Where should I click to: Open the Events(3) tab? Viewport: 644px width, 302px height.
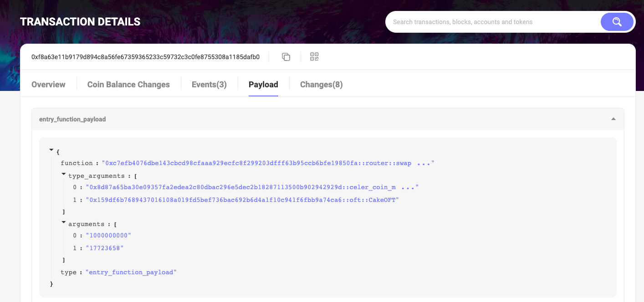click(209, 85)
